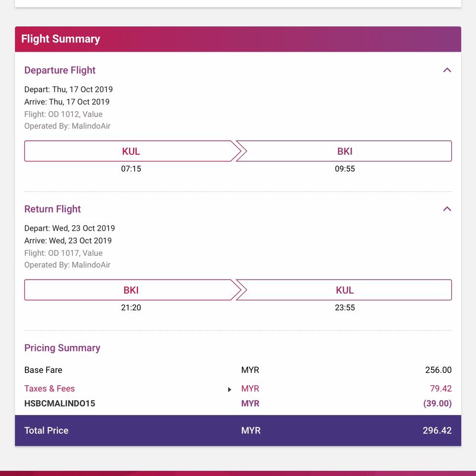Expand the Taxes & Fees arrow
The width and height of the screenshot is (476, 476).
coord(230,390)
